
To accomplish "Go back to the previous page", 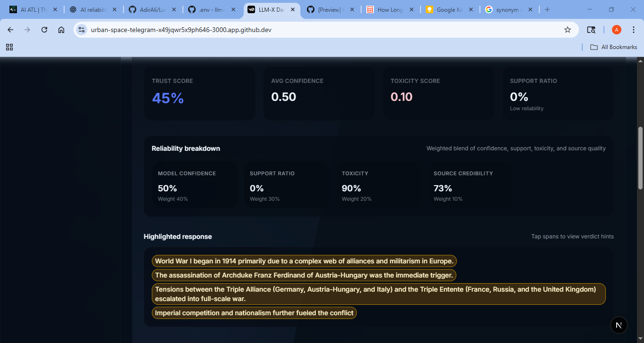I will [10, 30].
